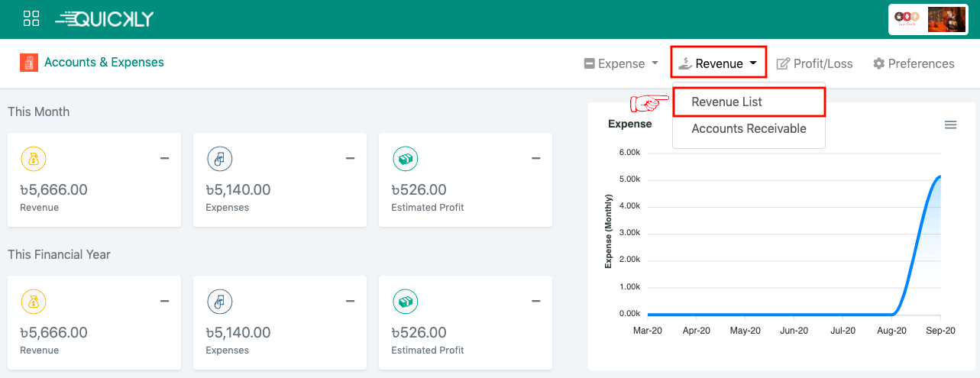Collapse the This Month Revenue card
Image resolution: width=980 pixels, height=378 pixels.
point(164,158)
